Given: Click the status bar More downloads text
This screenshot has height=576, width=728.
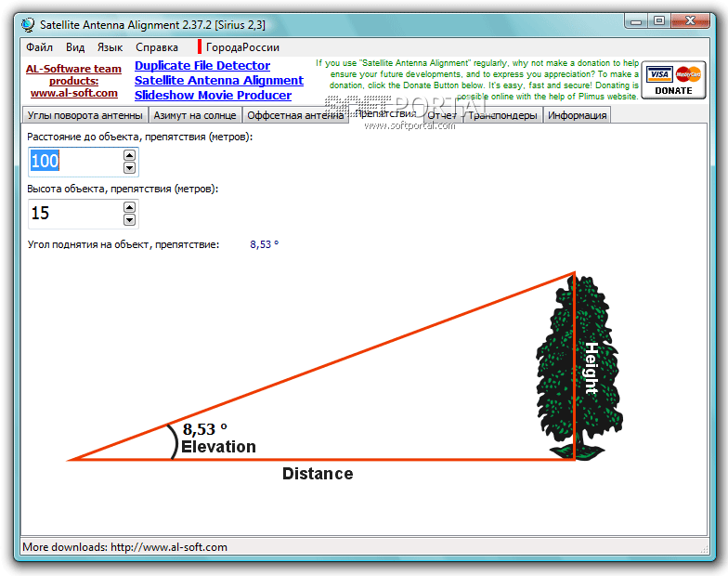Looking at the screenshot, I should [124, 547].
